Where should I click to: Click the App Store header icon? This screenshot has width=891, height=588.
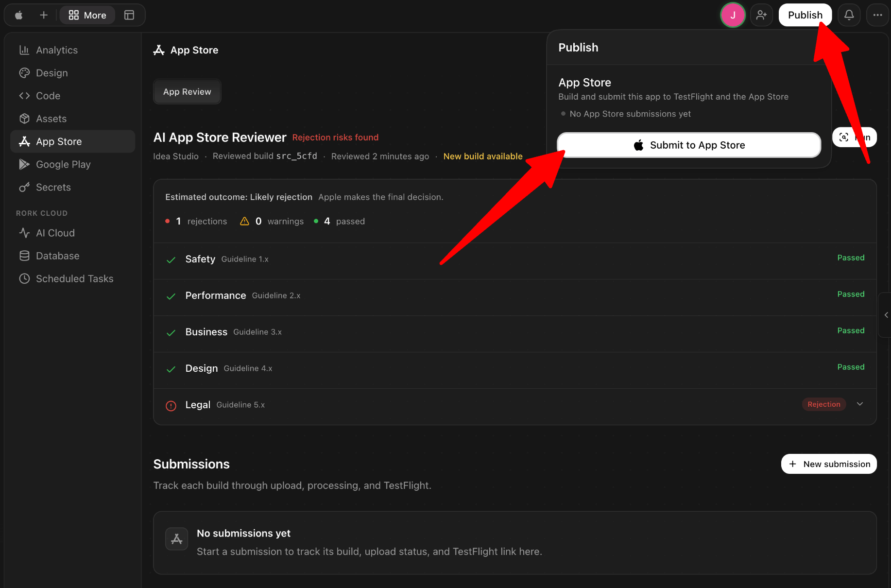tap(159, 50)
